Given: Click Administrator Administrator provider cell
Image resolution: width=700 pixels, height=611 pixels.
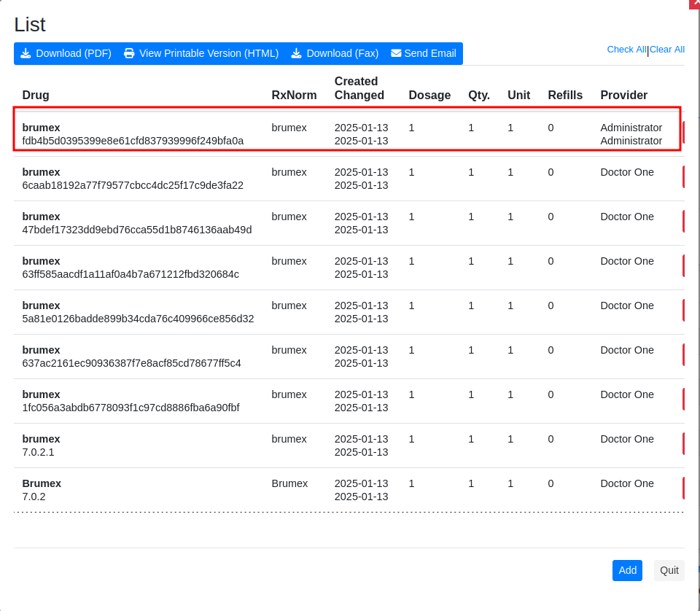Looking at the screenshot, I should point(631,134).
